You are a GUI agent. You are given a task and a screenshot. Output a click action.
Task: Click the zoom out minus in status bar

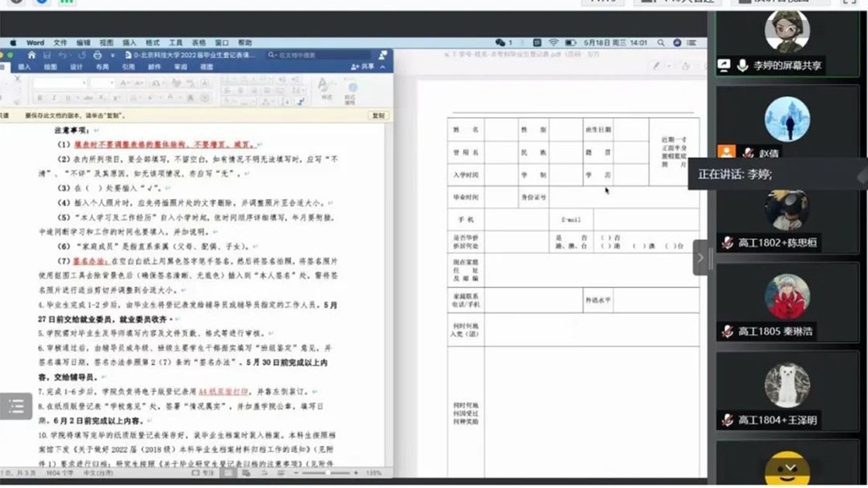click(296, 473)
